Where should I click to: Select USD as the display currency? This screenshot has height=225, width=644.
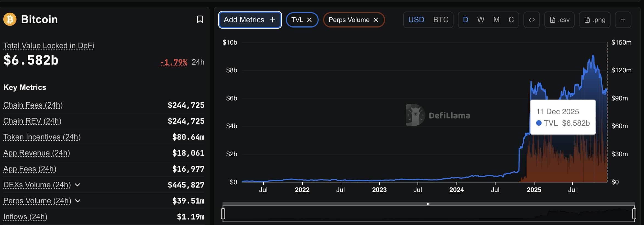[416, 20]
